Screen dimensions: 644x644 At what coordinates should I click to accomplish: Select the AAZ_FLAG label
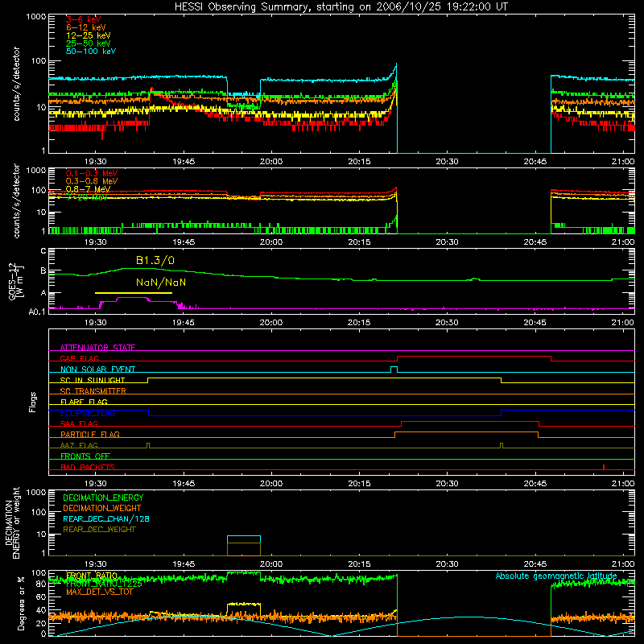(79, 445)
